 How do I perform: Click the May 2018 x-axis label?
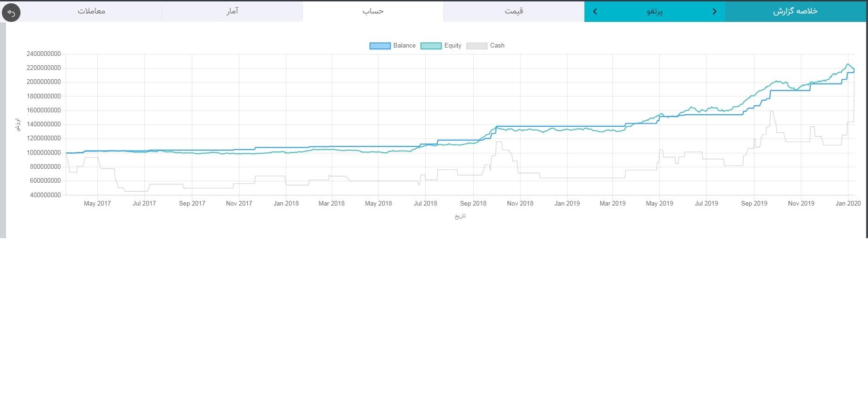[378, 204]
